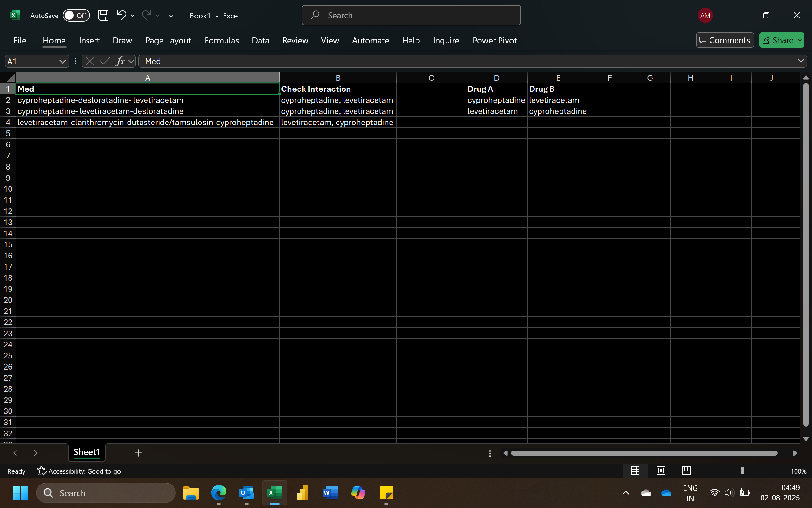Click Enter checkmark in formula bar

coord(105,61)
